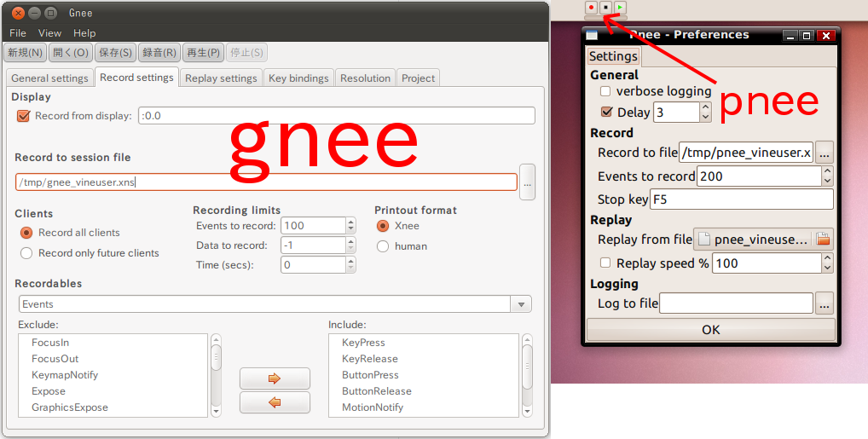Screen dimensions: 868x439
Task: Move selected event to Exclude list arrow
Action: 275,402
